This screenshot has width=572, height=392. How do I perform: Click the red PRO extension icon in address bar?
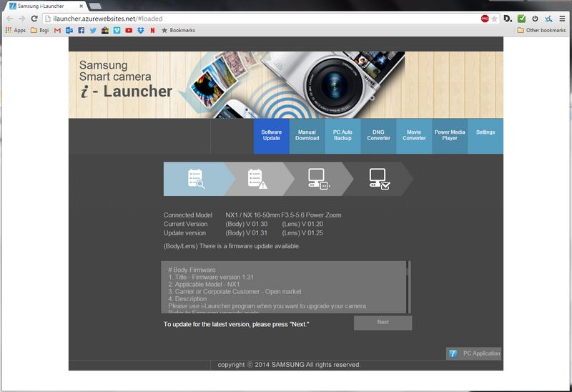point(485,19)
